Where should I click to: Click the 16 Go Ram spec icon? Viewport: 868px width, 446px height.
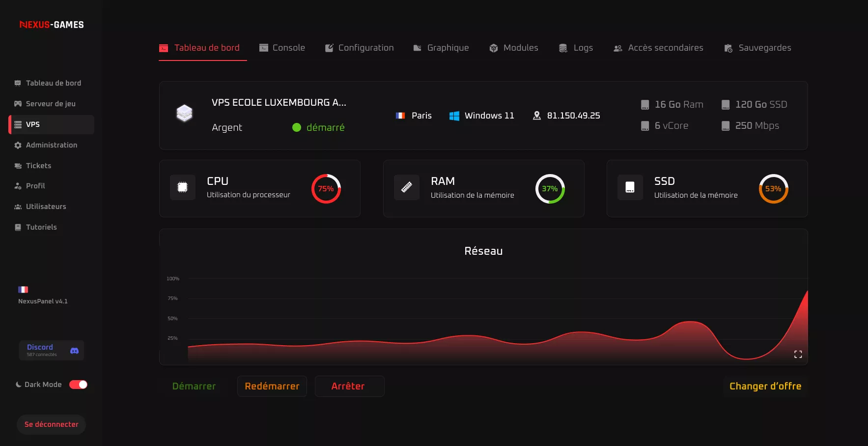645,105
